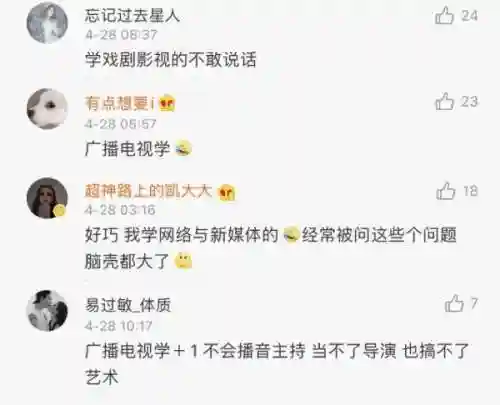Select the comment starting with 广播电视学+1
Image resolution: width=500 pixels, height=405 pixels.
click(x=277, y=364)
